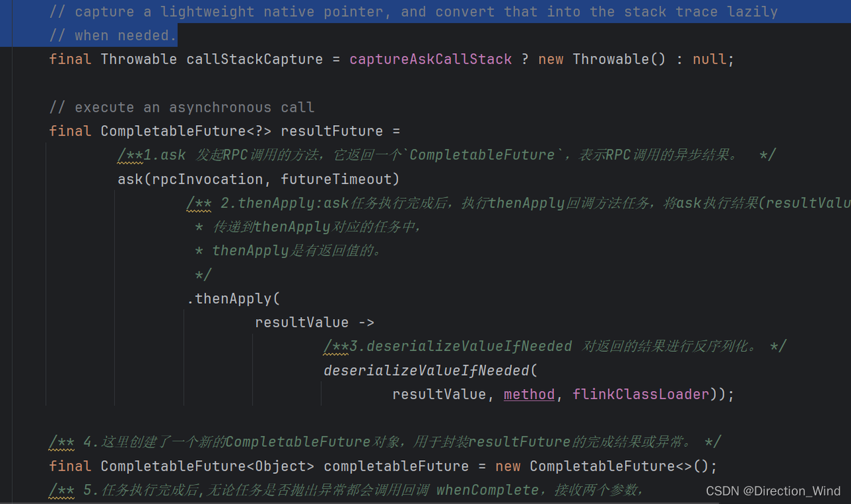851x504 pixels.
Task: Click the resultFuture variable declaration
Action: tap(332, 131)
